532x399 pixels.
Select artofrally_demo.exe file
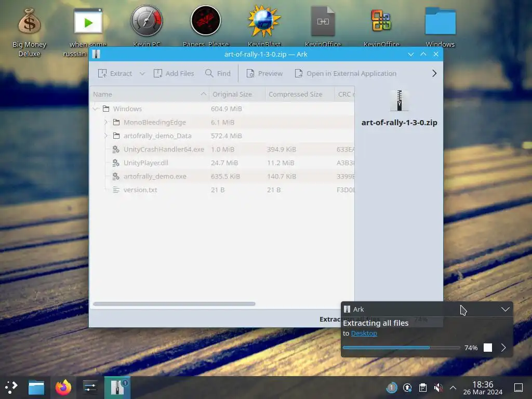pos(222,177)
